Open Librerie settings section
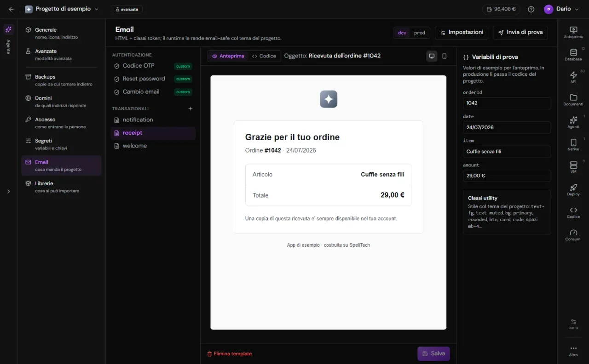589x364 pixels. pyautogui.click(x=61, y=187)
